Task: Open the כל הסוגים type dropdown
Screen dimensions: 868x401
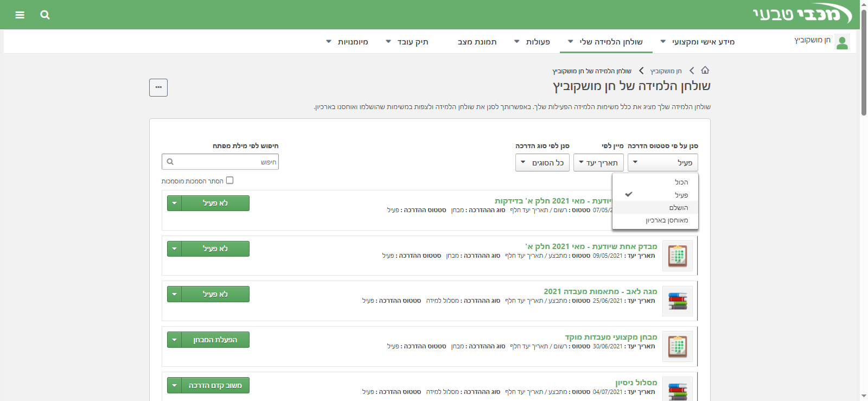Action: 542,163
